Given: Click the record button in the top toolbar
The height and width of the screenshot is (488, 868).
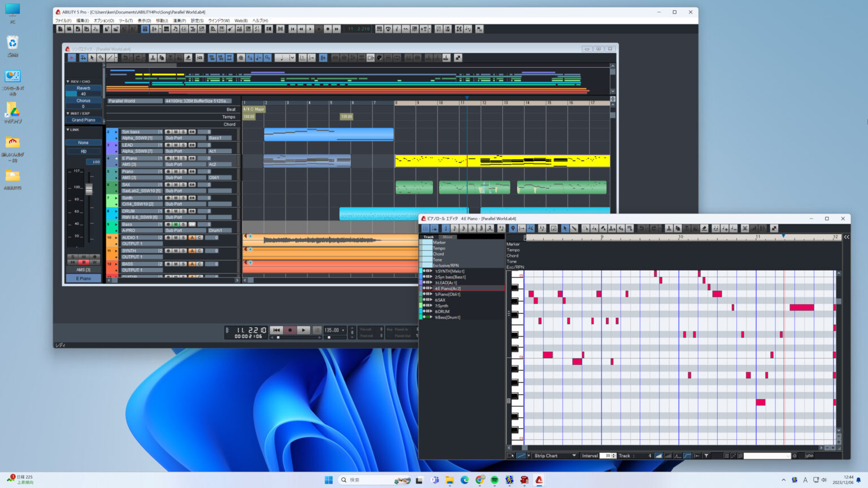Looking at the screenshot, I should pyautogui.click(x=327, y=29).
